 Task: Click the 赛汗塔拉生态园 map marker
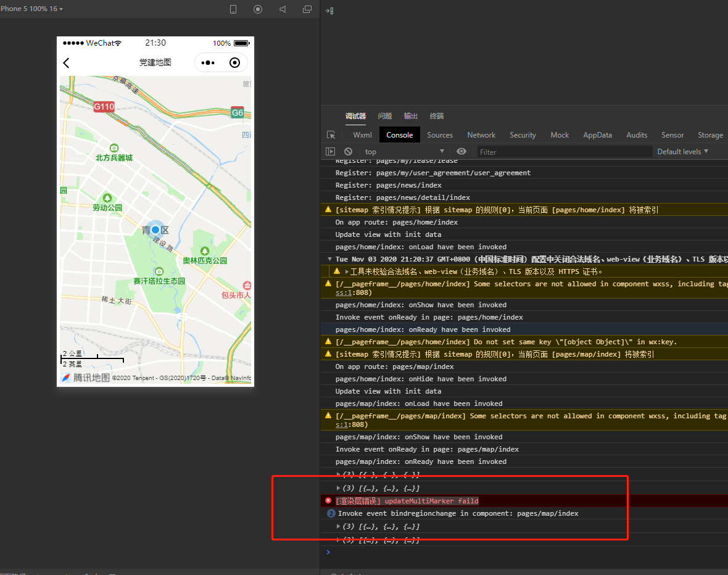click(x=159, y=271)
